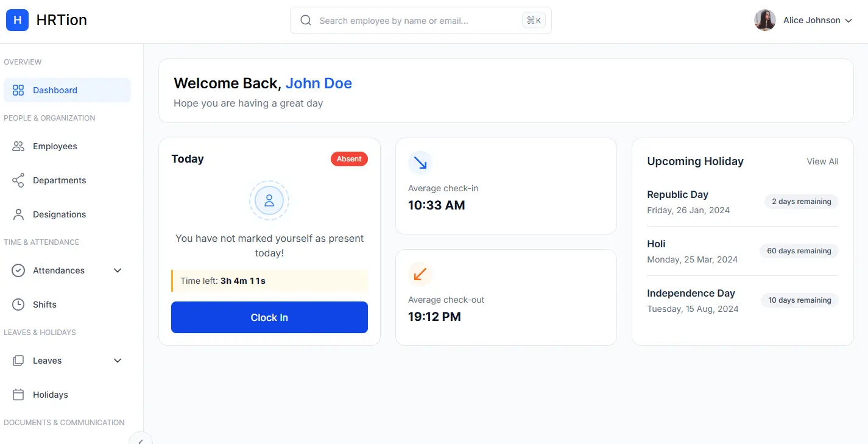Screen dimensions: 868x444
Task: Click the Clock In button
Action: pyautogui.click(x=269, y=317)
